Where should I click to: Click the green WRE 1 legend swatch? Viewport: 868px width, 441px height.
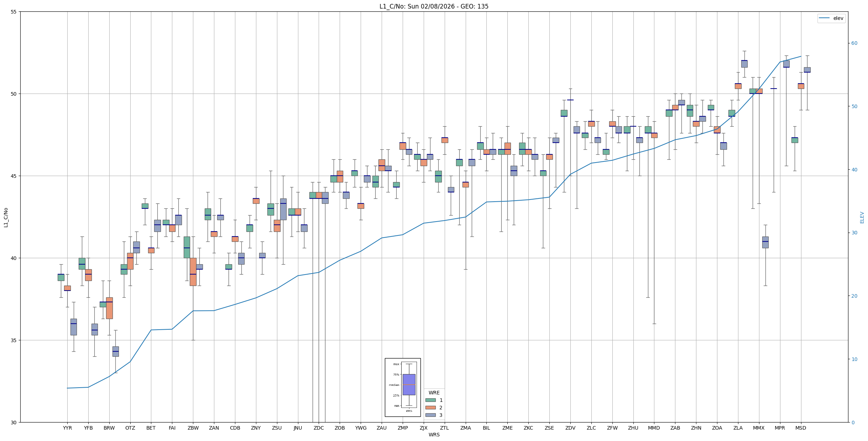tap(430, 400)
